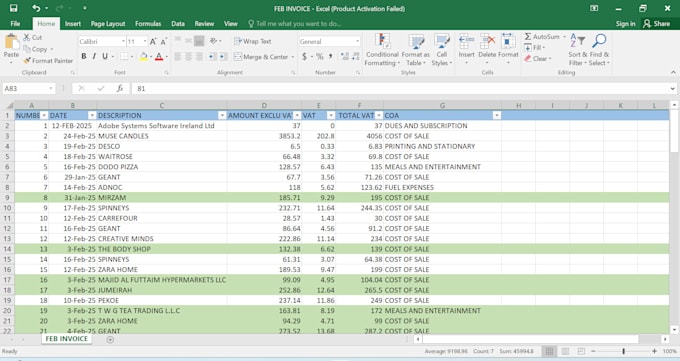The height and width of the screenshot is (361, 680).
Task: Click the zoom in plus button
Action: [x=654, y=351]
